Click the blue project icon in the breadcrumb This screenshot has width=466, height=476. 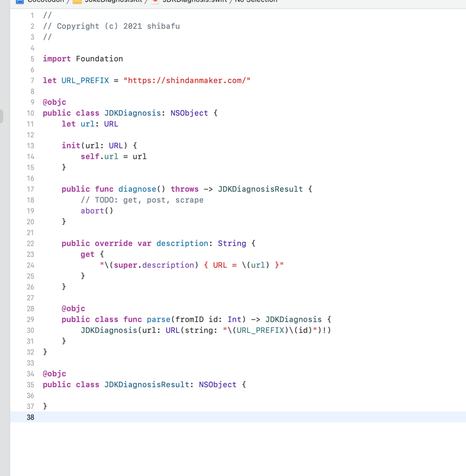[20, 1]
